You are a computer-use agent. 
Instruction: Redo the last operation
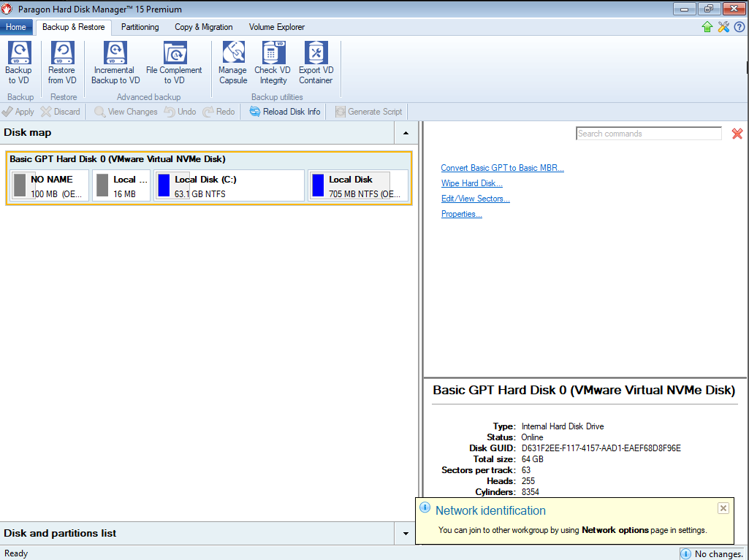[x=218, y=112]
